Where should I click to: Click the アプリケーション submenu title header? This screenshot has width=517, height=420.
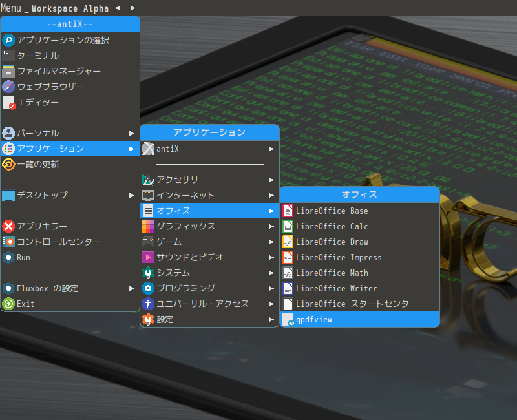(209, 132)
